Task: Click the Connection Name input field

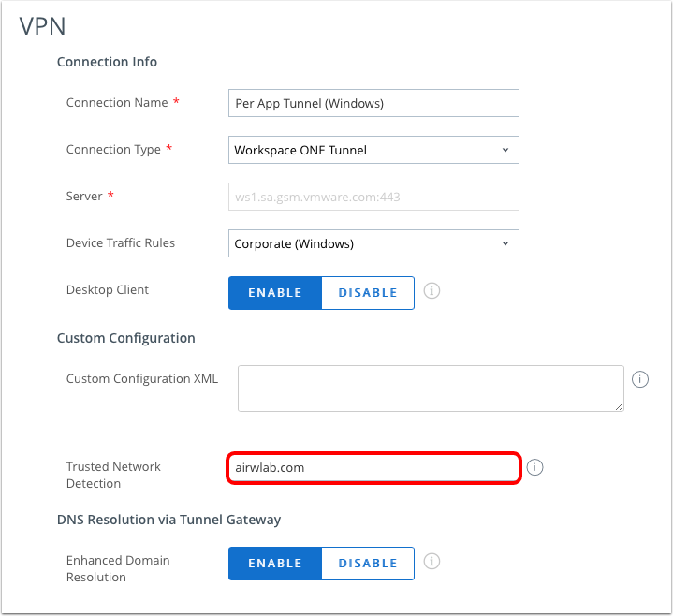Action: coord(373,103)
